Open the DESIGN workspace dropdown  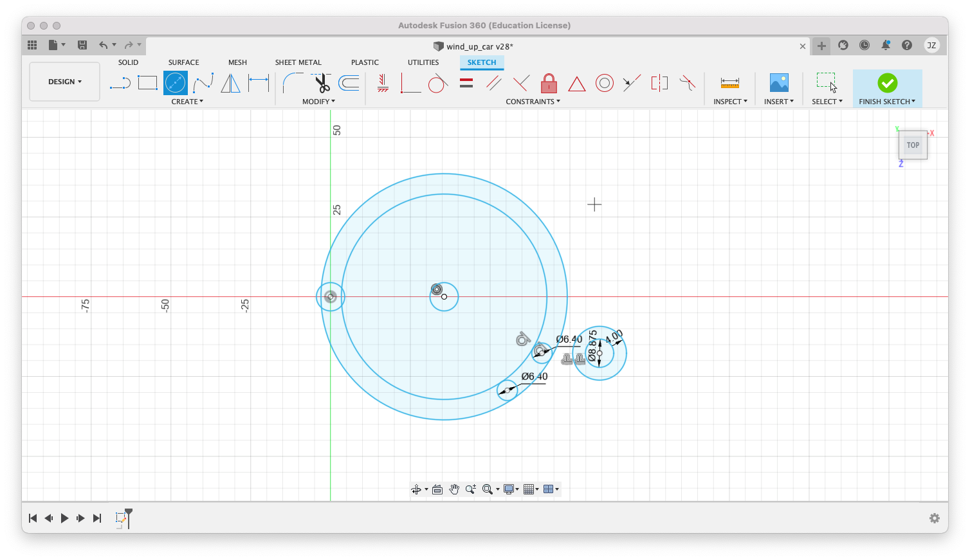click(65, 82)
